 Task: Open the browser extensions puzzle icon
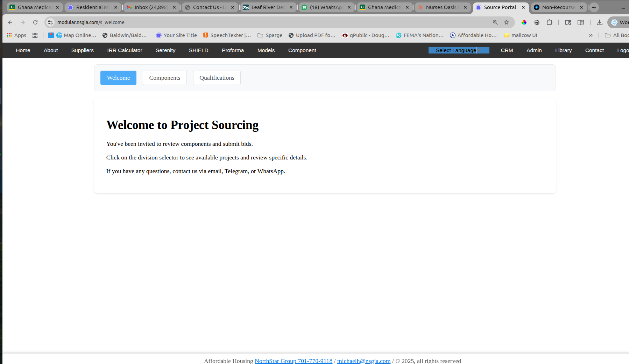click(x=549, y=22)
